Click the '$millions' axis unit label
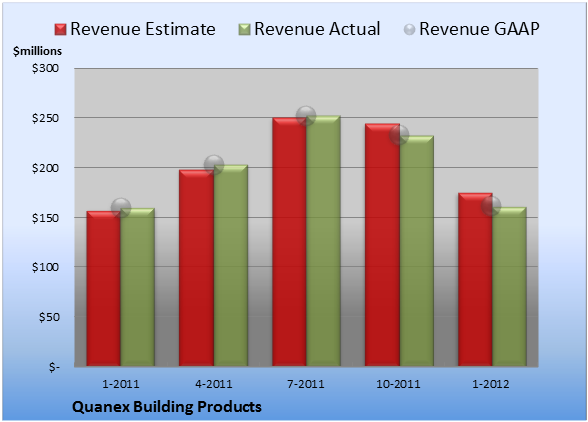 [x=38, y=51]
